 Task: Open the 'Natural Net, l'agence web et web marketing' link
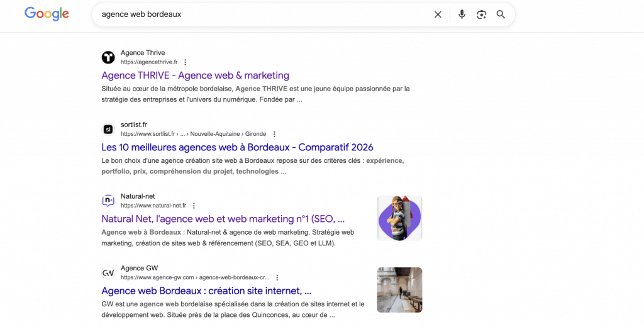223,219
